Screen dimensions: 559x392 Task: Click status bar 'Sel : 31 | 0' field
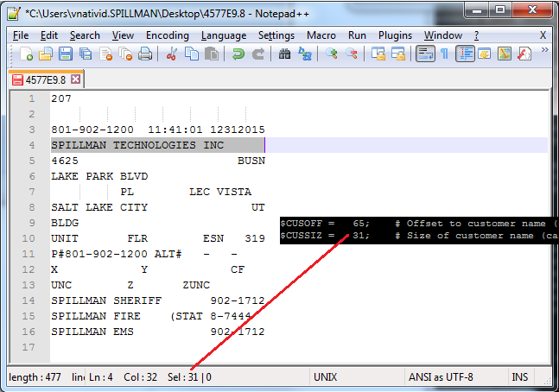[x=189, y=377]
